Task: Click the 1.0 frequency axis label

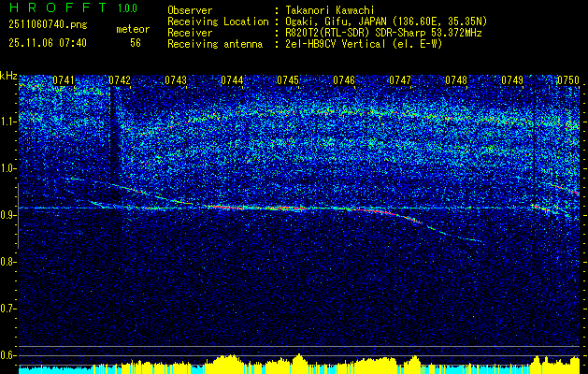Action: (x=8, y=169)
